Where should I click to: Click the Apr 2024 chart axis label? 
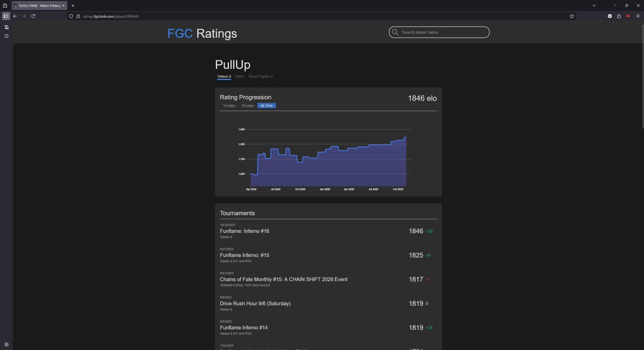coord(251,189)
